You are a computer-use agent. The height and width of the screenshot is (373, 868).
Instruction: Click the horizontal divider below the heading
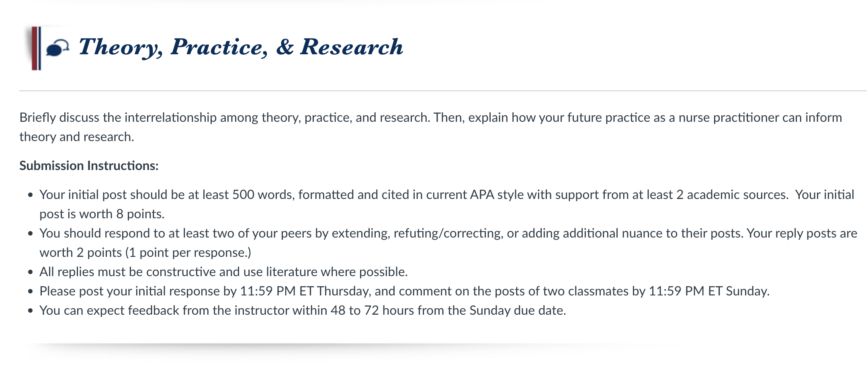(442, 91)
